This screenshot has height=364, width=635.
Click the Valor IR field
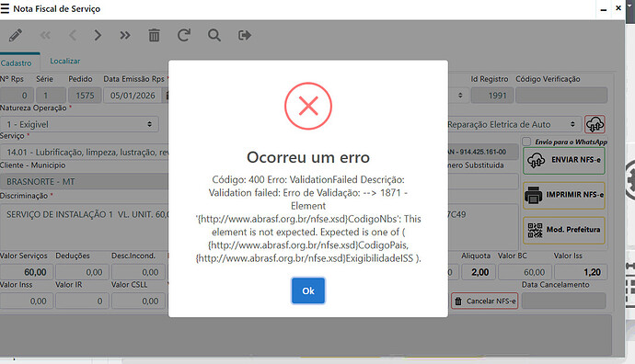tap(82, 301)
